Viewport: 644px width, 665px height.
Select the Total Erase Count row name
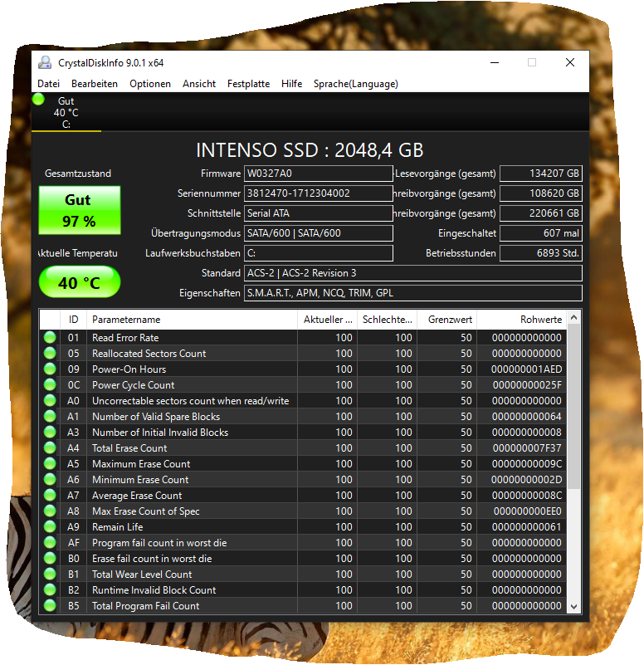click(x=129, y=447)
